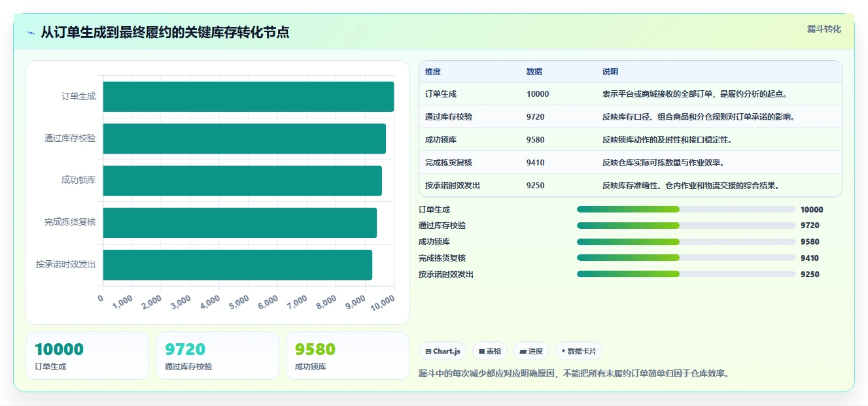Click the footer note about 漏斗中的每次减少

tap(574, 374)
